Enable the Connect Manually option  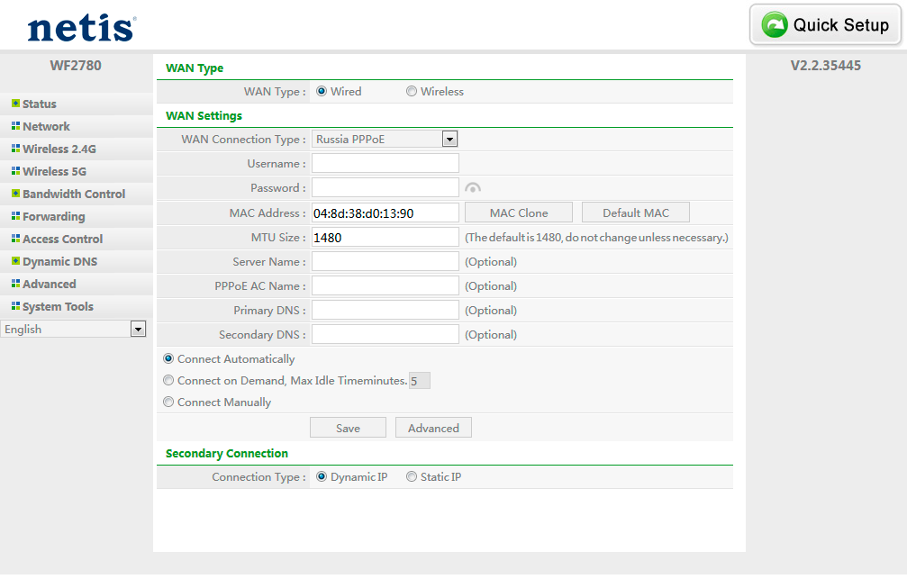(x=168, y=403)
